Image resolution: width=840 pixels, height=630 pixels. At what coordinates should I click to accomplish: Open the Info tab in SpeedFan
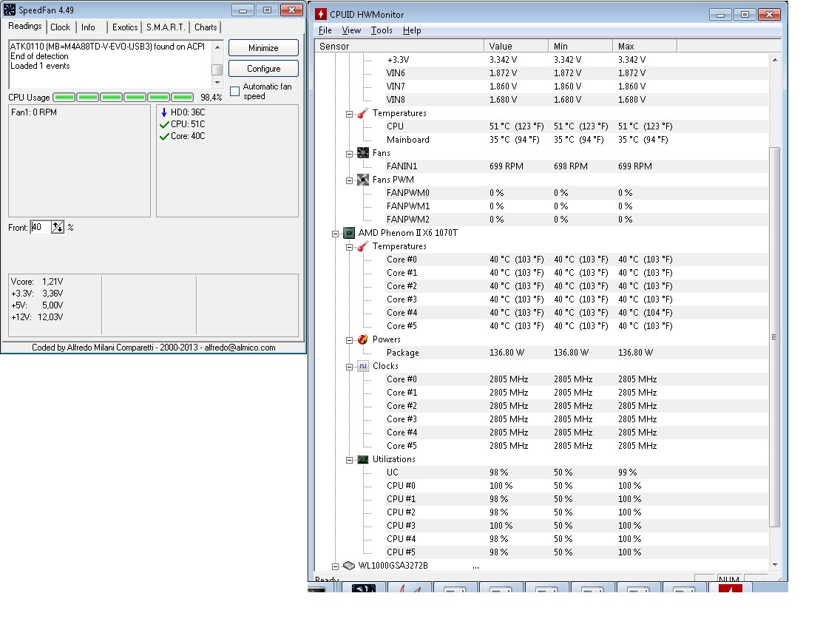[89, 27]
